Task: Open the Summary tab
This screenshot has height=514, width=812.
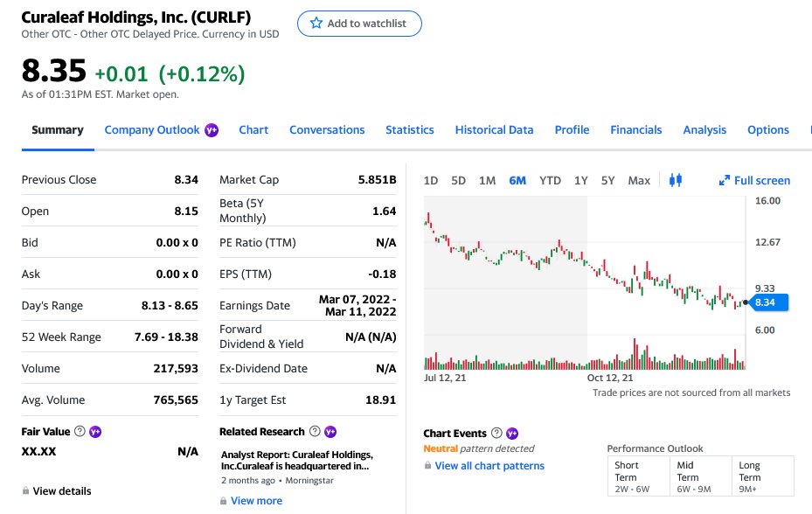Action: (x=58, y=130)
